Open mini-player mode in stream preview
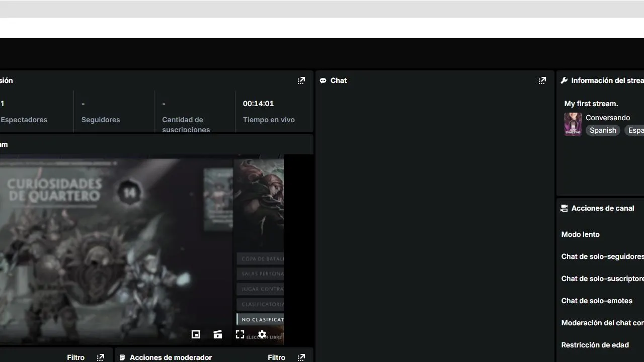Screen dimensions: 644x362 196,334
